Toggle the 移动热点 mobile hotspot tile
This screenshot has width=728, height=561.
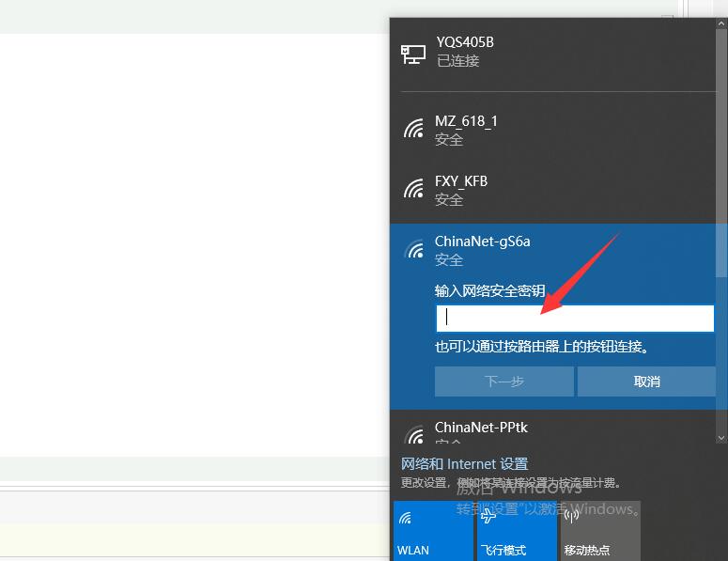coord(600,530)
